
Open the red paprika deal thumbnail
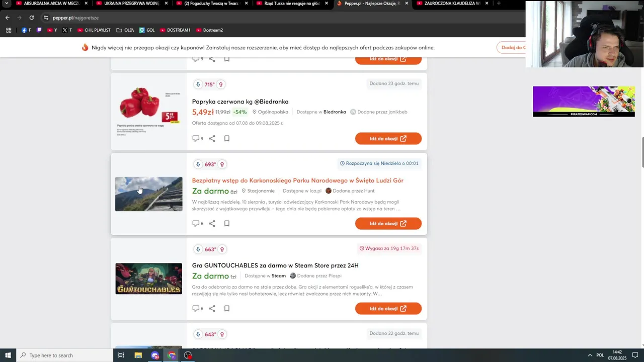(x=148, y=112)
